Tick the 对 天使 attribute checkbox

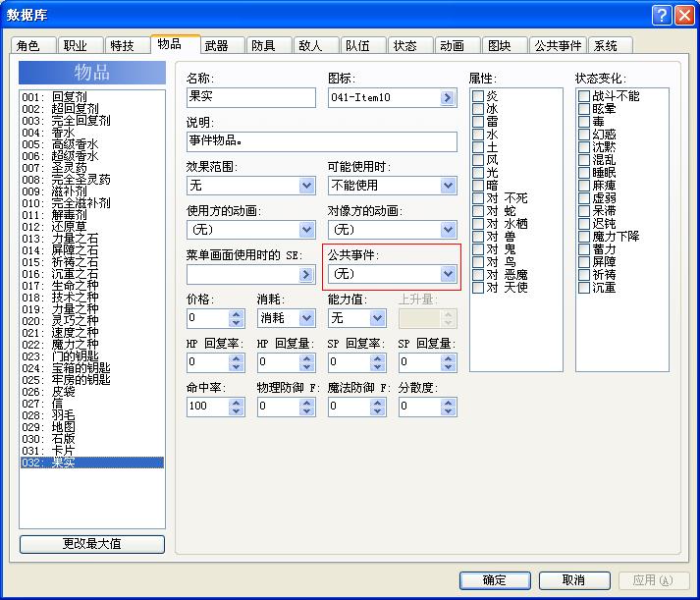[478, 288]
